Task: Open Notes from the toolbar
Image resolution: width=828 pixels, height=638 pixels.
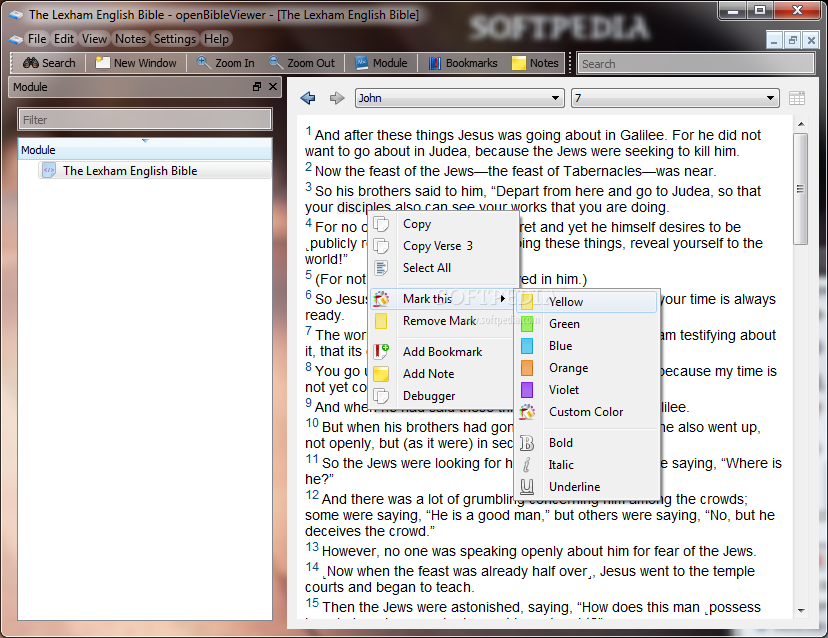Action: 535,63
